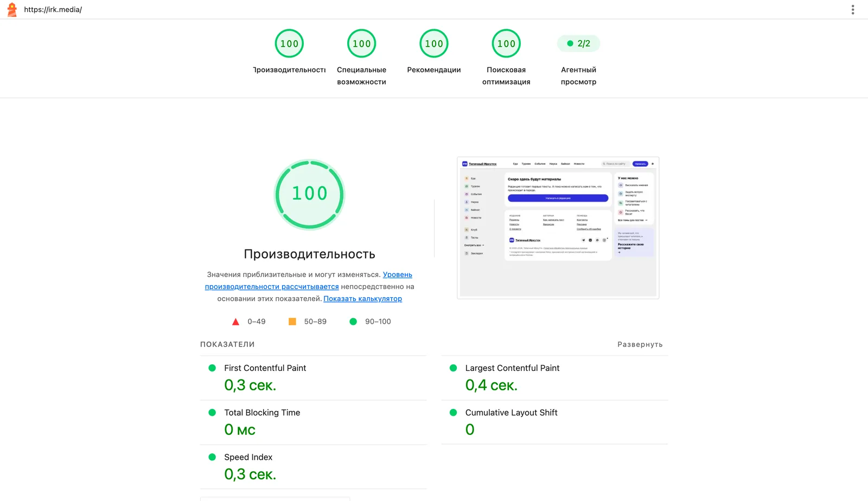This screenshot has height=501, width=868.
Task: Click the 0,4 сек. LCP value
Action: 492,386
